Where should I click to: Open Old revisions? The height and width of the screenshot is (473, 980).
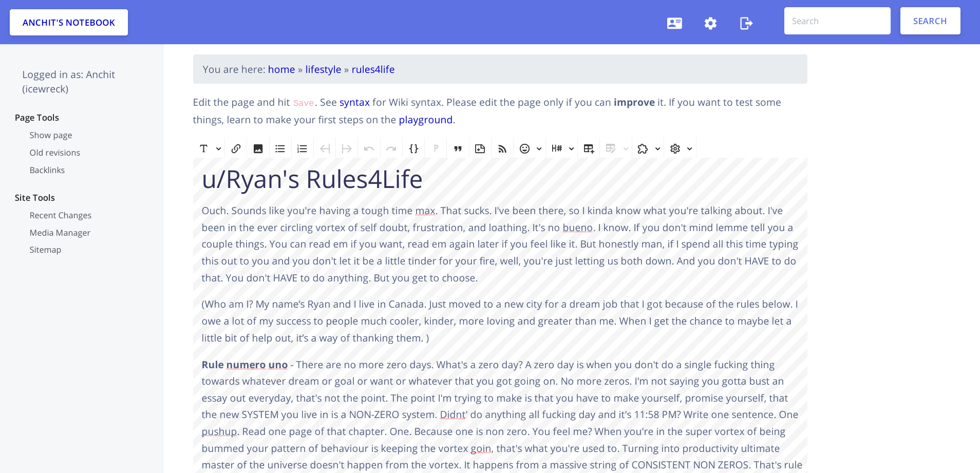[55, 153]
